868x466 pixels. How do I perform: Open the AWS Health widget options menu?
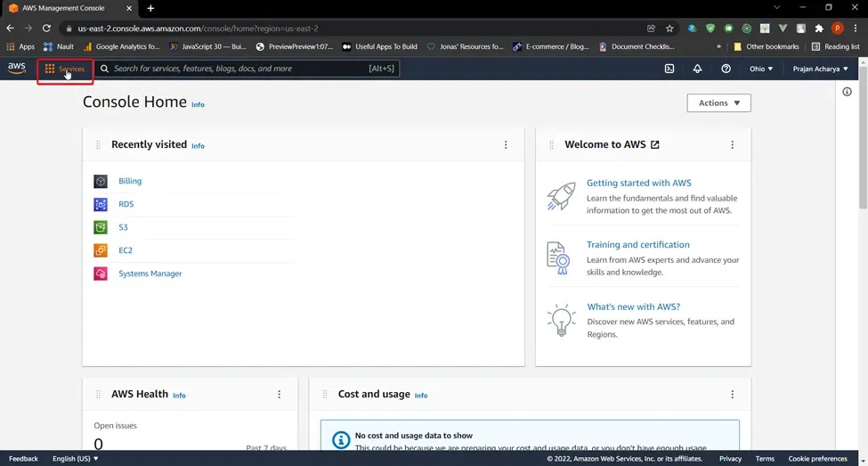[x=279, y=394]
